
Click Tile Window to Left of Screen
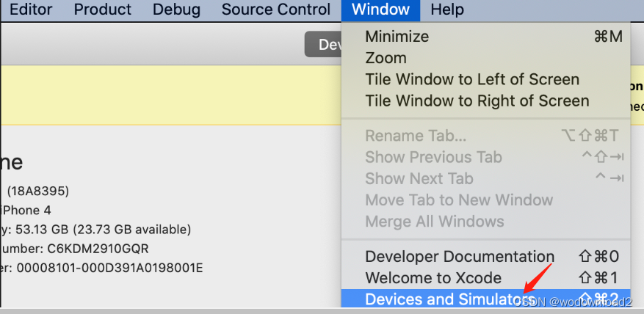coord(471,79)
